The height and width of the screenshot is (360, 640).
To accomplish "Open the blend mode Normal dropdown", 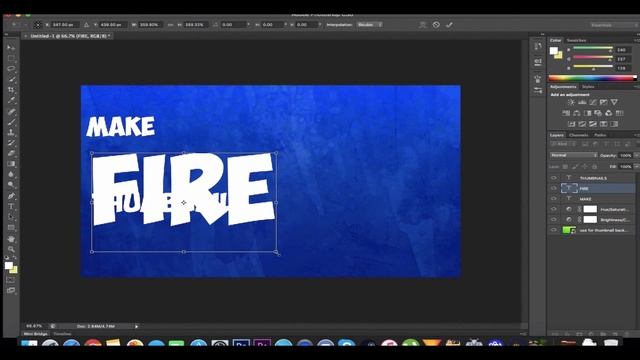I will coord(573,156).
